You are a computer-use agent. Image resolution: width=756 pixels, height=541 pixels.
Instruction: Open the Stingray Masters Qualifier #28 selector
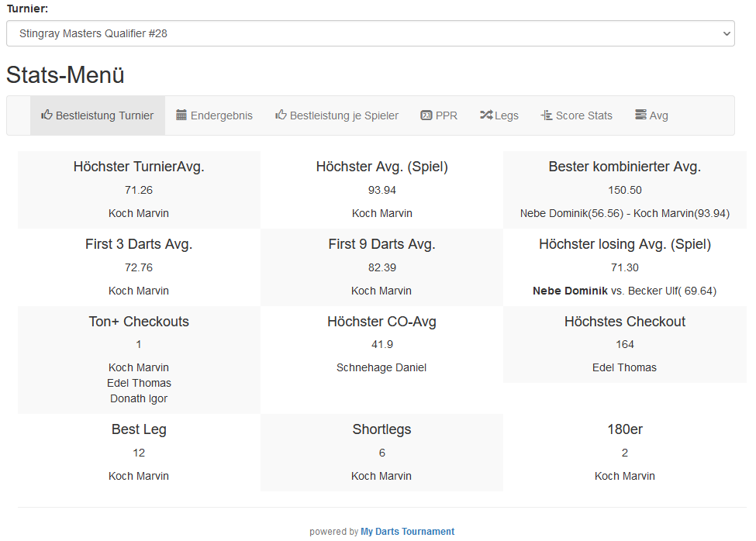pyautogui.click(x=370, y=33)
